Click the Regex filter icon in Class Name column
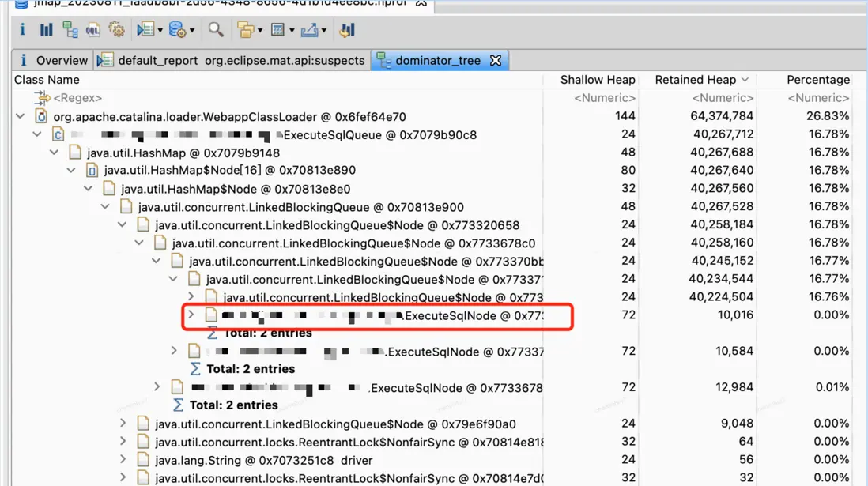This screenshot has width=868, height=486. click(x=42, y=98)
